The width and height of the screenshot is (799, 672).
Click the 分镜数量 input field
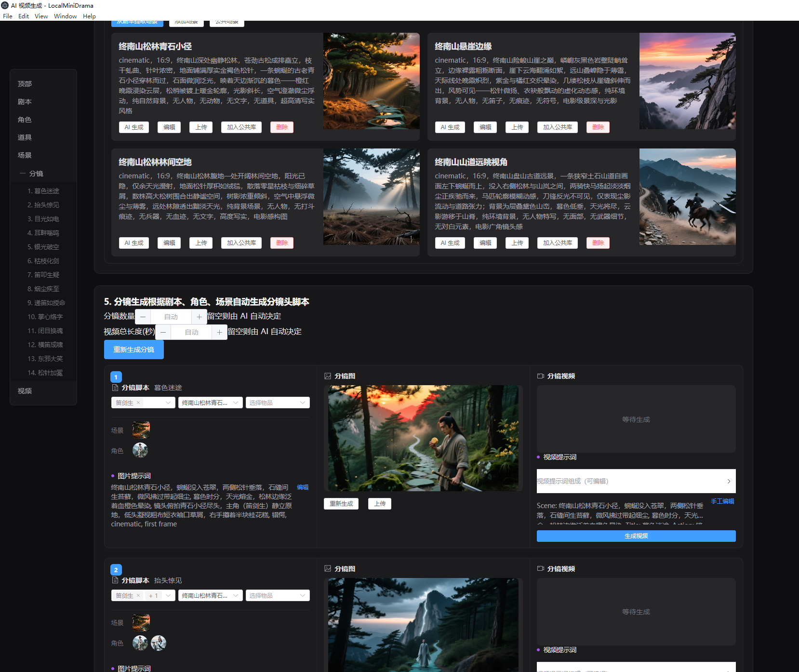tap(171, 317)
